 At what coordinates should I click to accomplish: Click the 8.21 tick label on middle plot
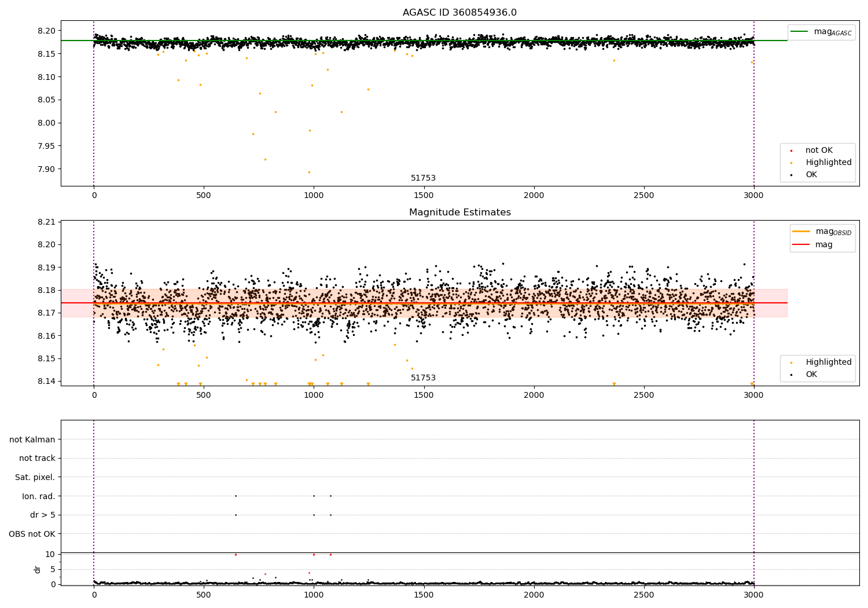47,222
